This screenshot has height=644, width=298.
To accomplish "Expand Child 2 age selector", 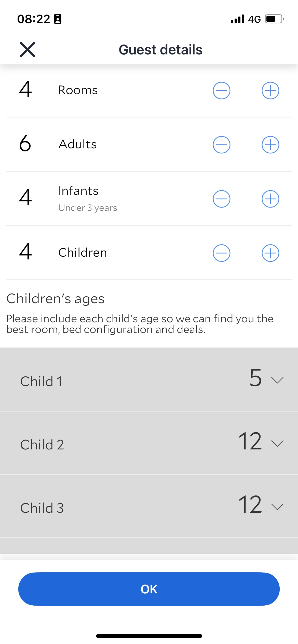I will point(277,444).
